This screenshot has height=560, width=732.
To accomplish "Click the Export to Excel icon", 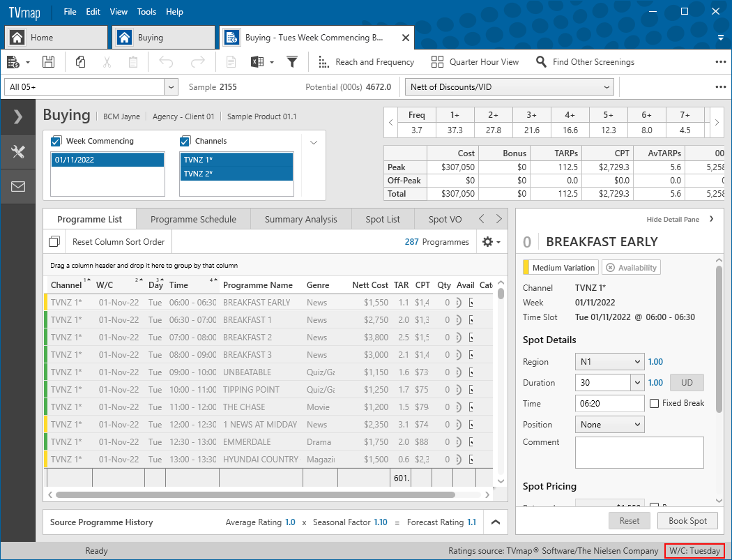I will coord(258,61).
